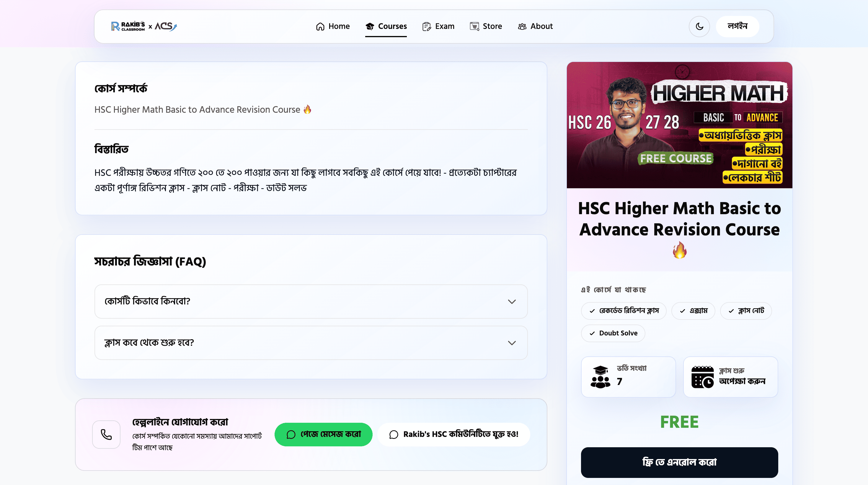This screenshot has width=868, height=485.
Task: Click the About people icon
Action: [x=522, y=26]
